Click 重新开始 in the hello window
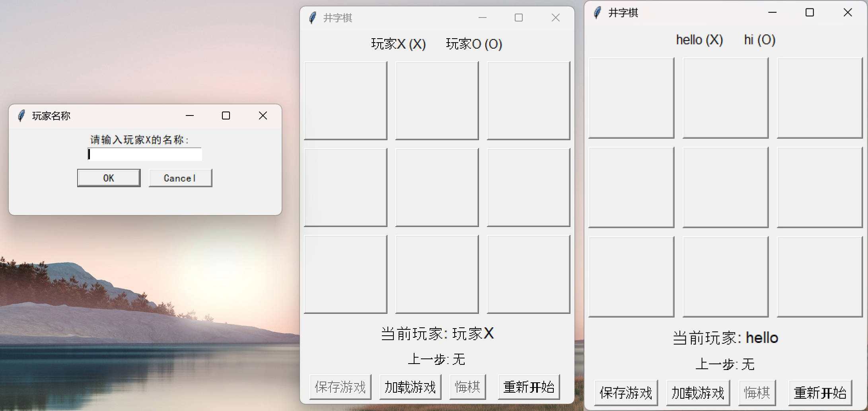 pyautogui.click(x=820, y=393)
